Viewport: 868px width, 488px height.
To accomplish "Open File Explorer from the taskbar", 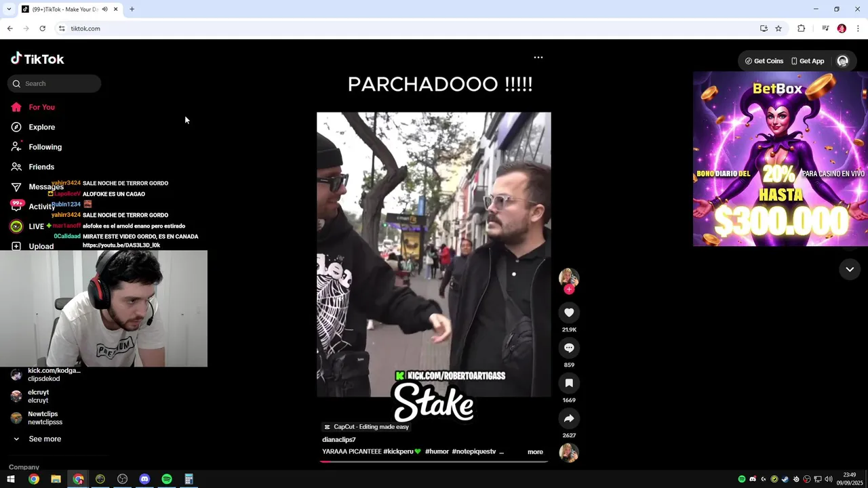I will pos(56,479).
